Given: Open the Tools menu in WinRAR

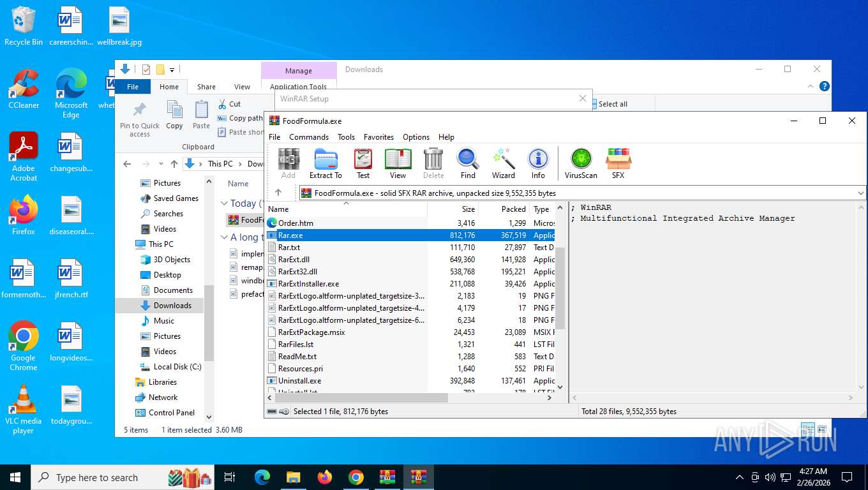Looking at the screenshot, I should point(346,137).
